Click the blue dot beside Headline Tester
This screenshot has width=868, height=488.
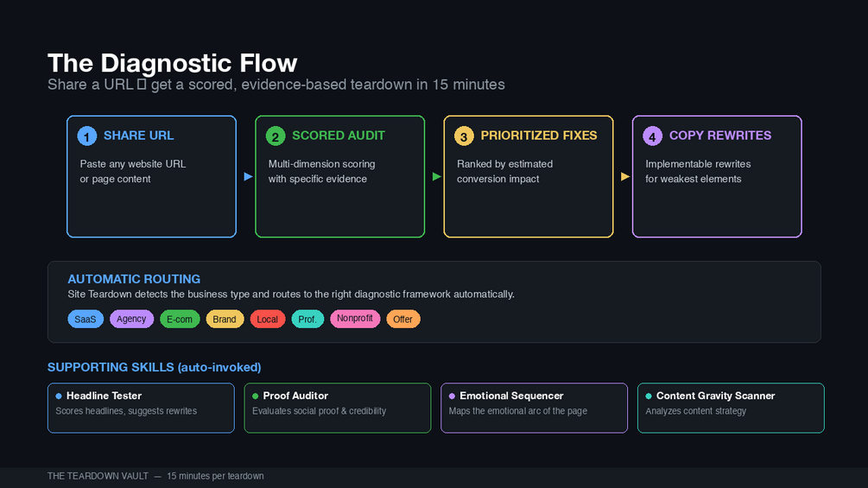pos(59,396)
